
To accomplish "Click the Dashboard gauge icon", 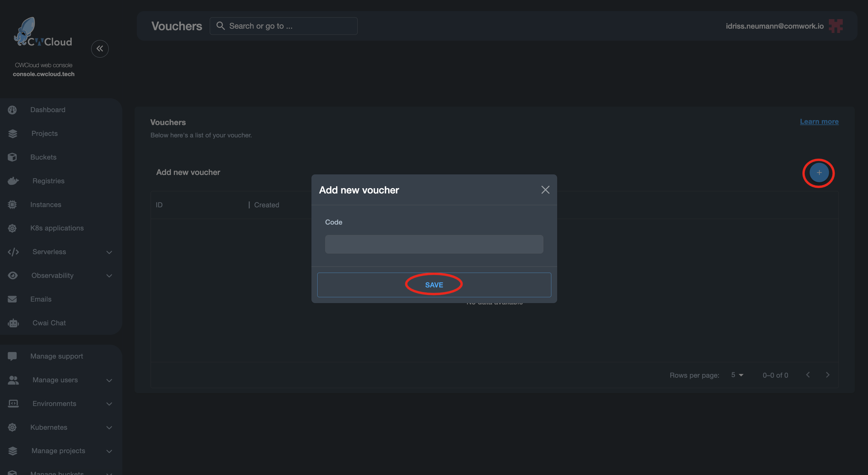I will point(12,110).
